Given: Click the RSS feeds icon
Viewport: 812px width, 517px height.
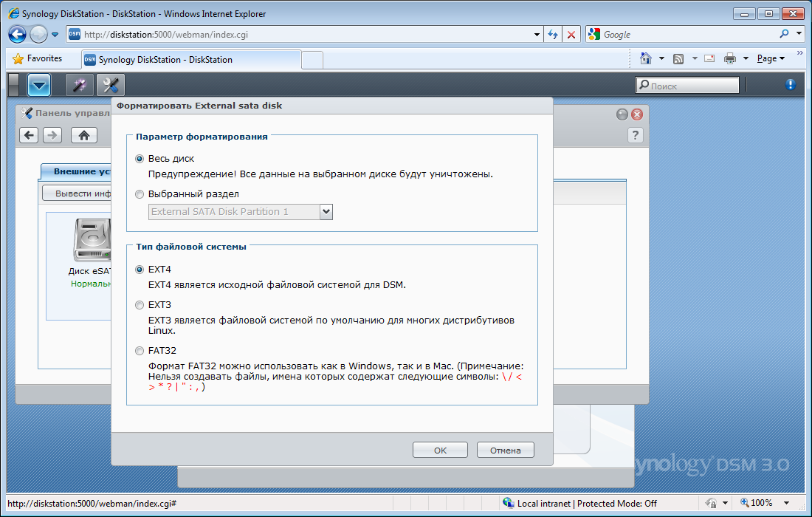Looking at the screenshot, I should 678,58.
